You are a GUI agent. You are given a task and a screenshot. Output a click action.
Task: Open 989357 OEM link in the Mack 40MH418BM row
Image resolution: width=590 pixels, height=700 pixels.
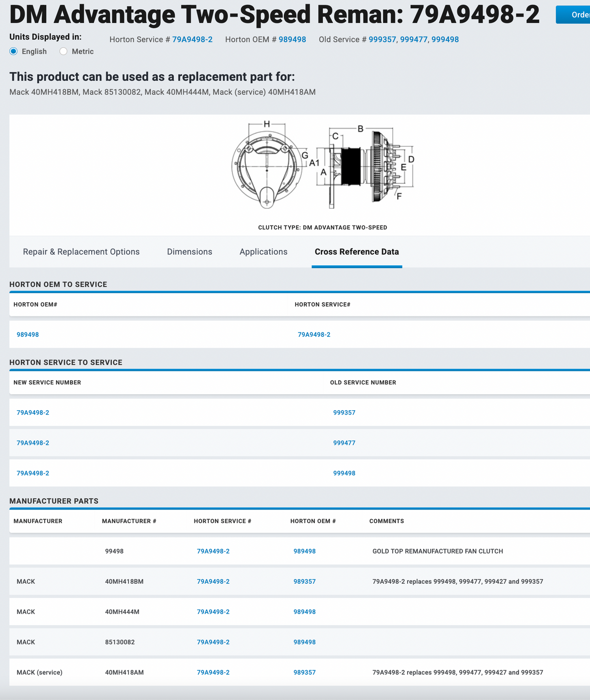click(x=304, y=581)
